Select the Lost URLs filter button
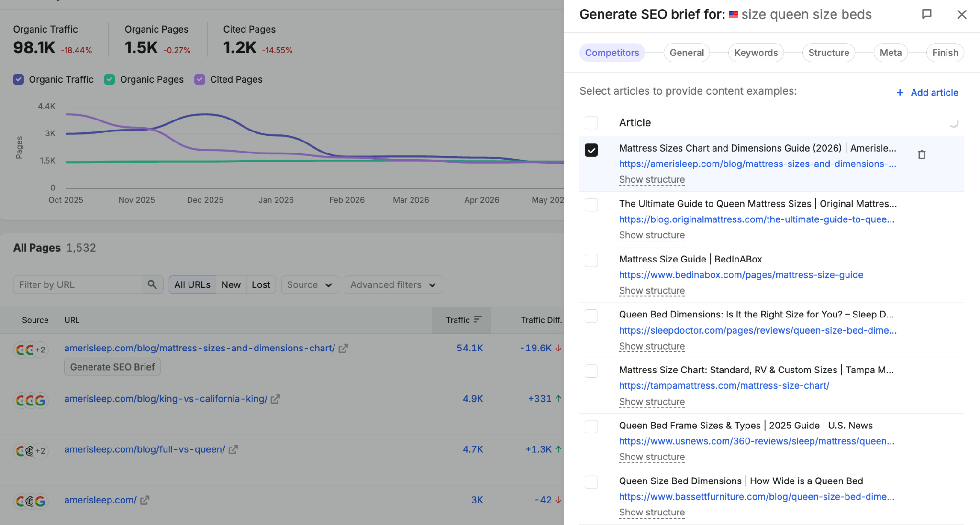The image size is (980, 525). [261, 284]
